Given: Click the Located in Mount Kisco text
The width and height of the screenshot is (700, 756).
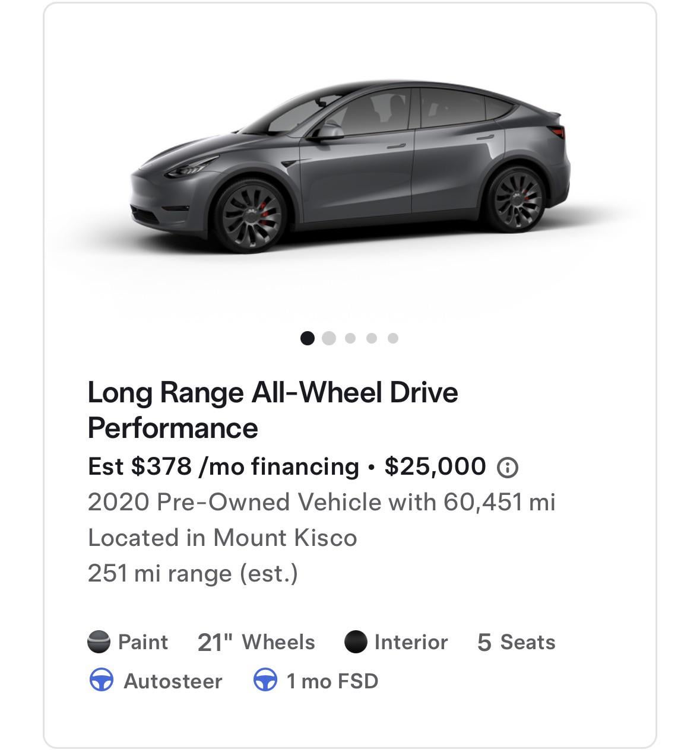Looking at the screenshot, I should click(x=222, y=538).
